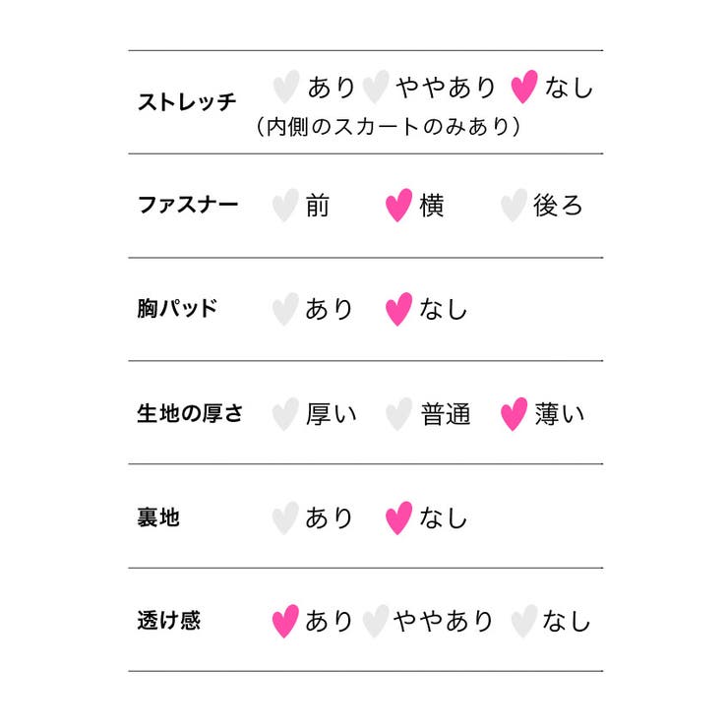Select the pink heart for ファスナー 横
The height and width of the screenshot is (728, 728).
click(x=398, y=206)
